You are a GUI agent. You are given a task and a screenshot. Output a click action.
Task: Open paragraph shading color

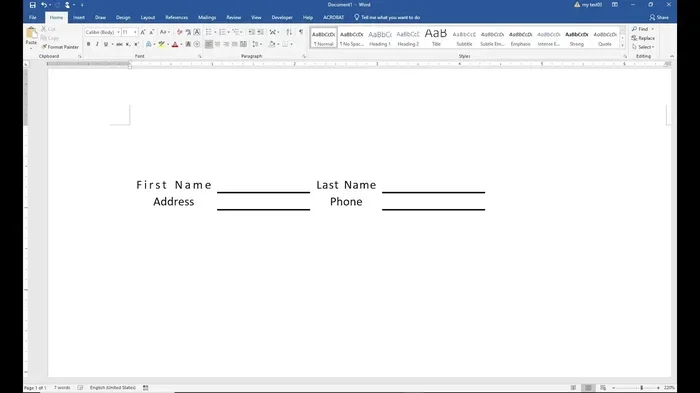(272, 44)
